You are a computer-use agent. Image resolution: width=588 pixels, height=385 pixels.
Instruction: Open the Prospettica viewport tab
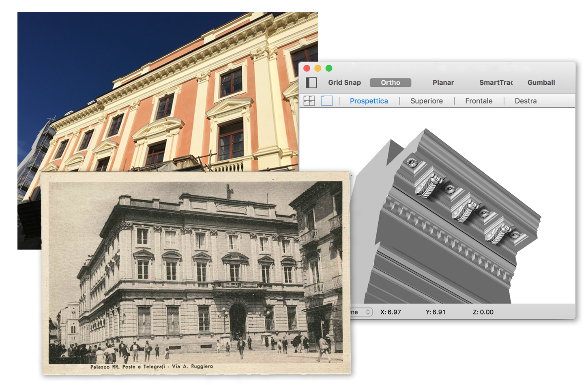point(369,101)
